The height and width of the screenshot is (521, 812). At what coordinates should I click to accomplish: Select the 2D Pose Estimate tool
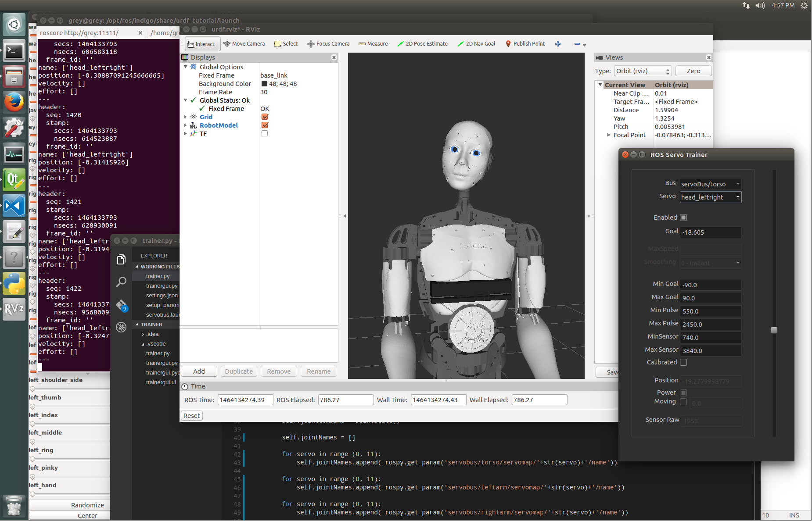pos(422,44)
